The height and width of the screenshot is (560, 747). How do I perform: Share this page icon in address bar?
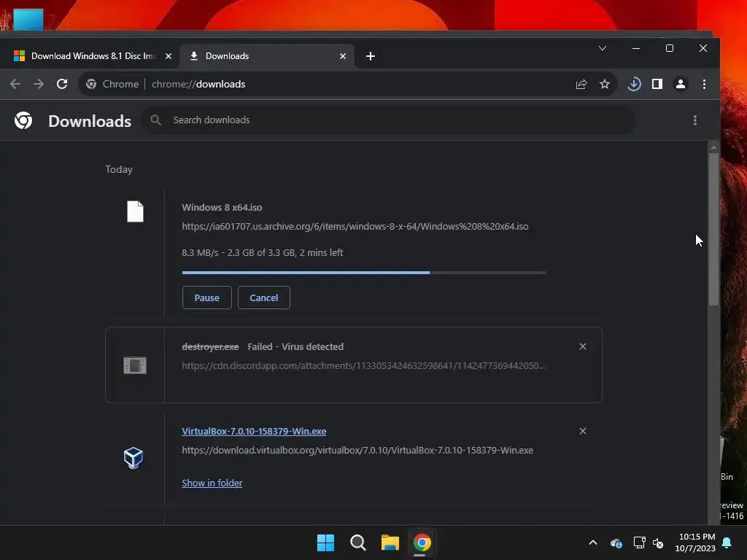tap(581, 85)
